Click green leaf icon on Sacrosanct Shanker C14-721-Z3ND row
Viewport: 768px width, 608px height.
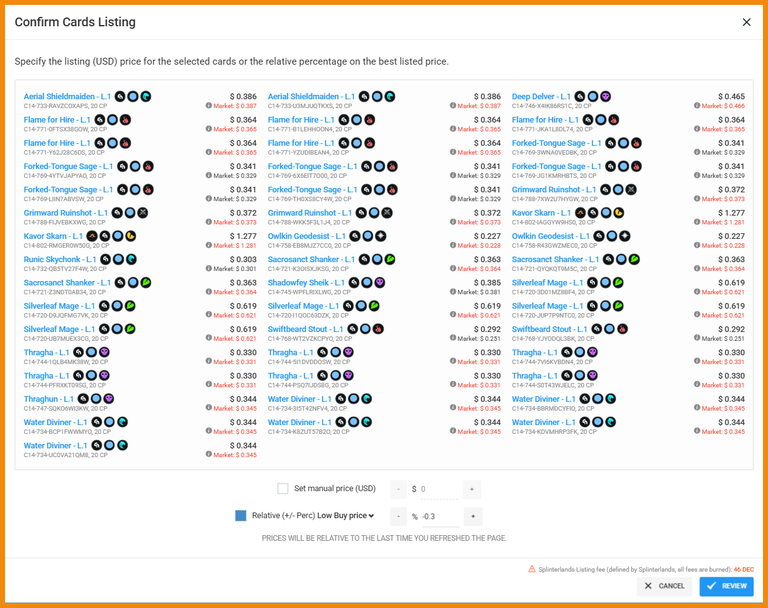coord(145,283)
